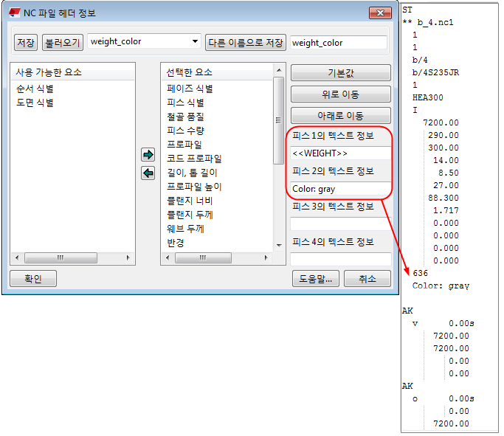Select 도면 식별 in available elements list
Viewport: 504px width, 436px height.
point(35,103)
